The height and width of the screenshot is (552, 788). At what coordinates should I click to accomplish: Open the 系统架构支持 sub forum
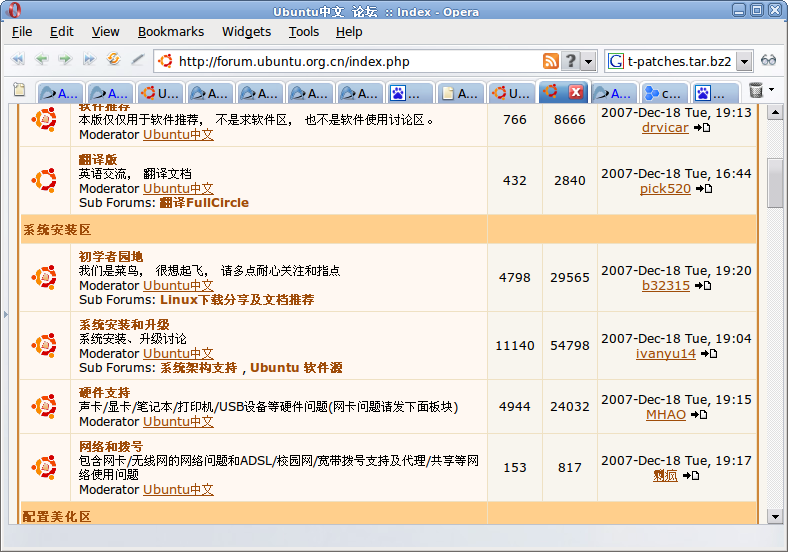199,368
